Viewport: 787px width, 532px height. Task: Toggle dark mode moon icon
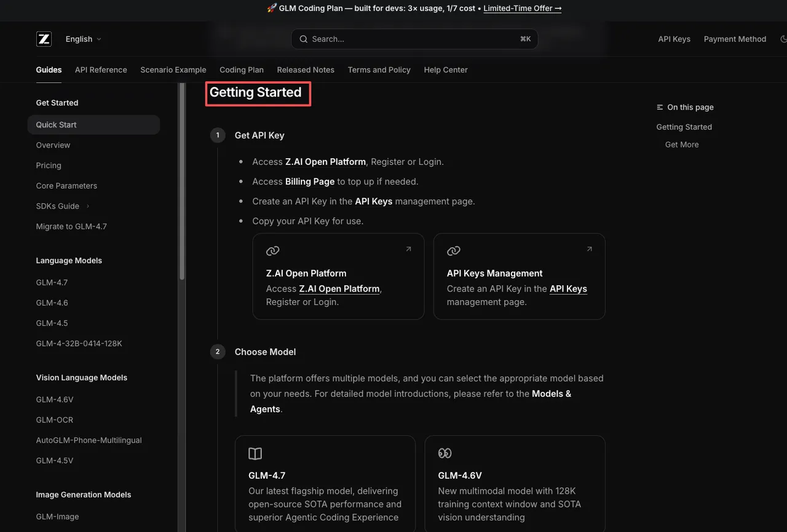coord(783,39)
